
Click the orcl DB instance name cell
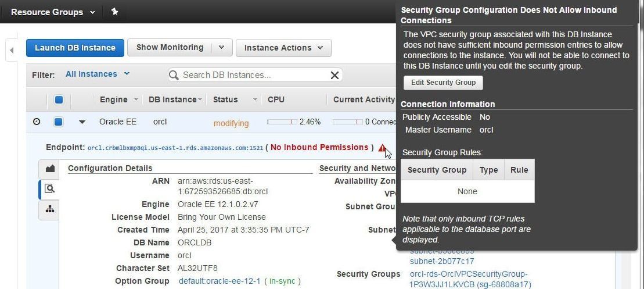160,122
